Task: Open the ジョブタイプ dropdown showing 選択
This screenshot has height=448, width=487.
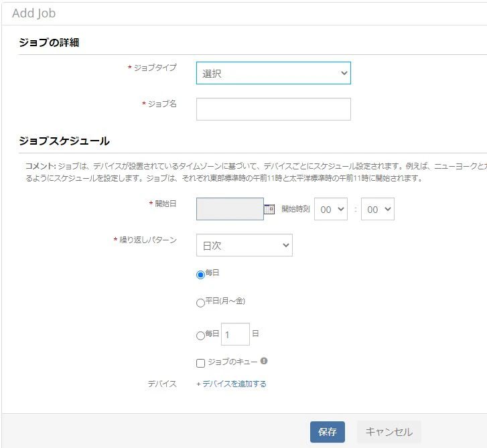Action: click(x=273, y=73)
